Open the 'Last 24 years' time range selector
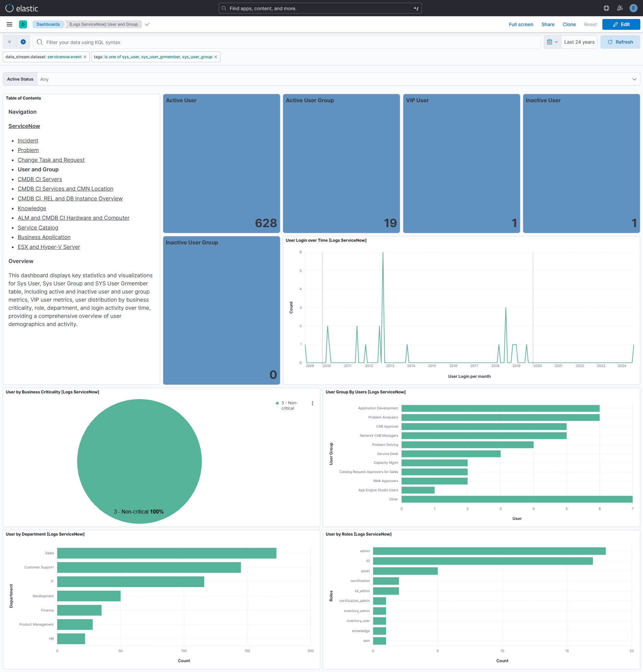This screenshot has width=643, height=672. point(579,42)
